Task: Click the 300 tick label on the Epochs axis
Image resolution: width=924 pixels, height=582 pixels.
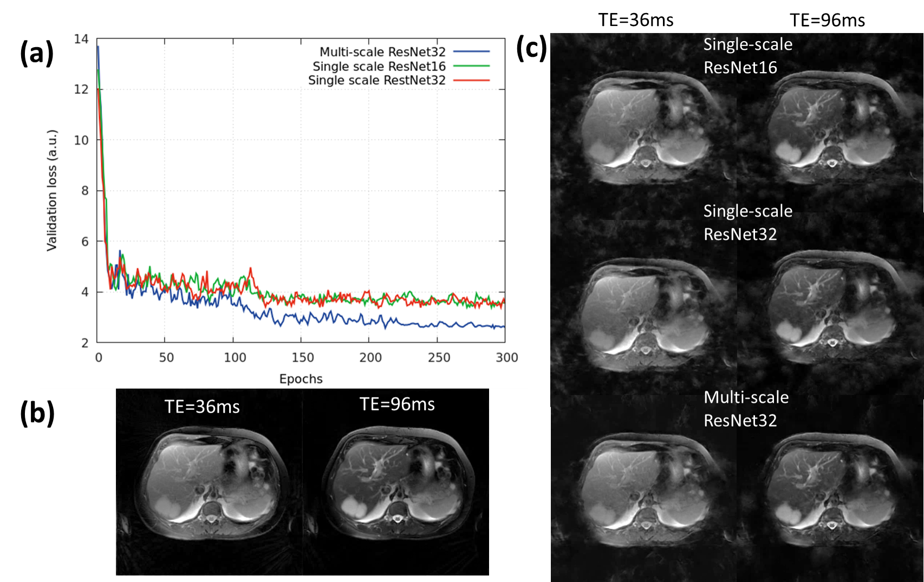Action: tap(506, 358)
